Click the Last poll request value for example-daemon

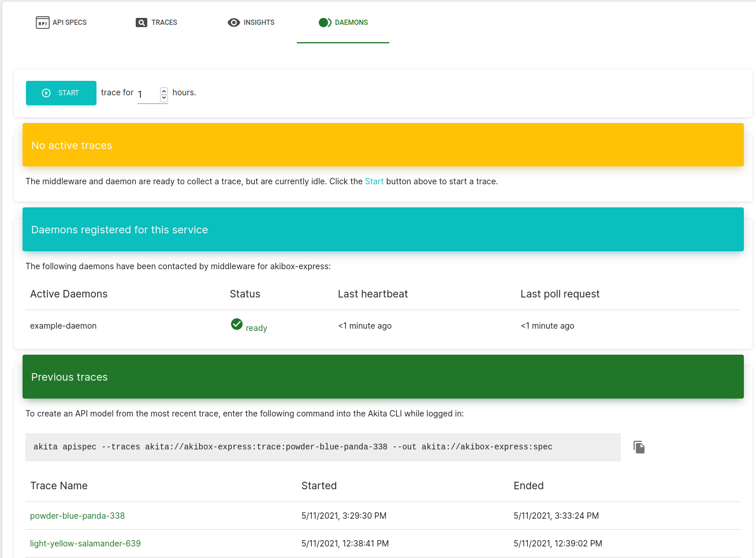coord(548,326)
